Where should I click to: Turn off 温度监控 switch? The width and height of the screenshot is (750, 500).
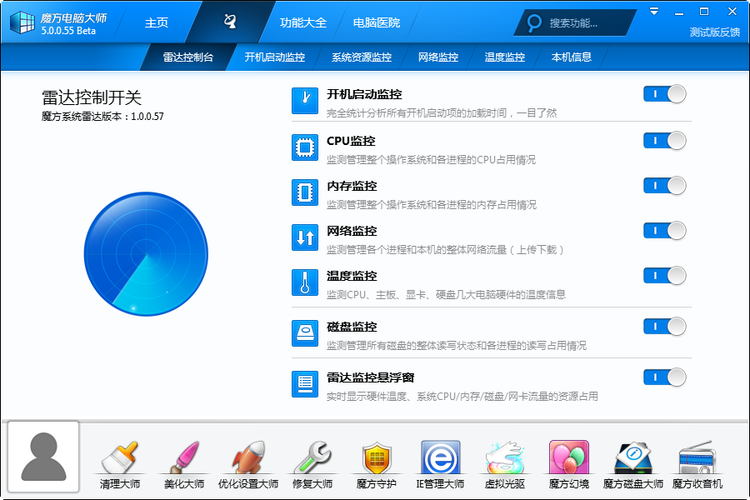pyautogui.click(x=664, y=276)
